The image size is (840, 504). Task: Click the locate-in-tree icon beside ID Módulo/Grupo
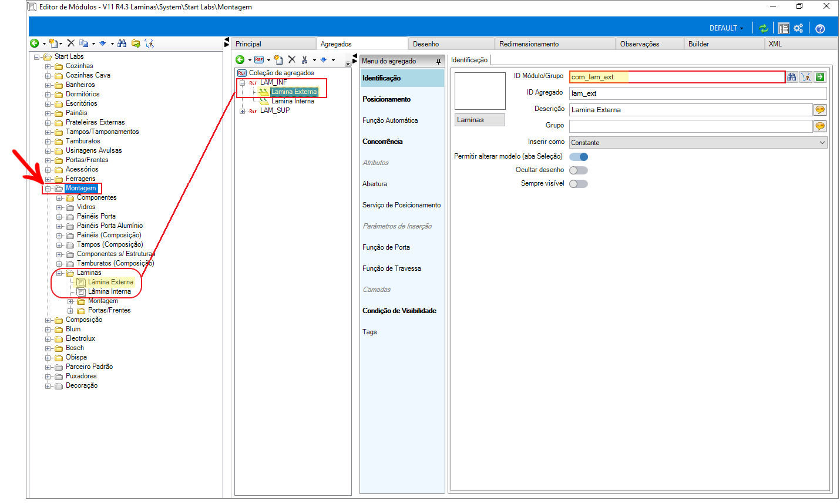click(806, 77)
